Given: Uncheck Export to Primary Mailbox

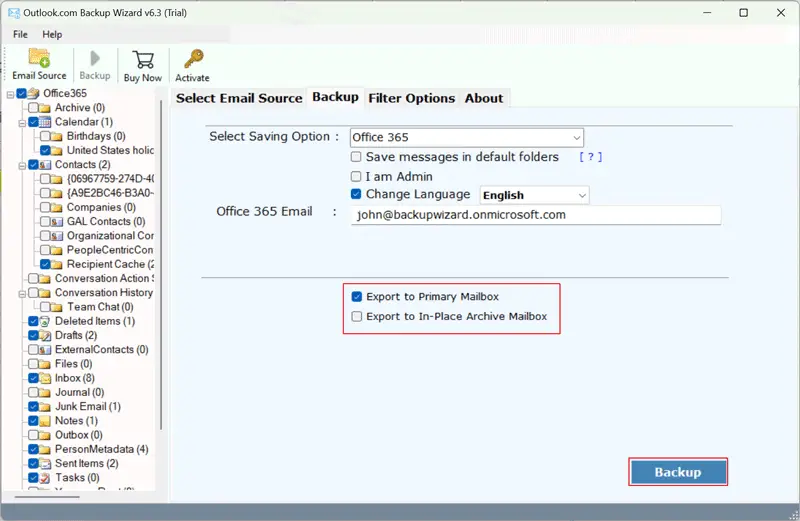Looking at the screenshot, I should click(357, 296).
